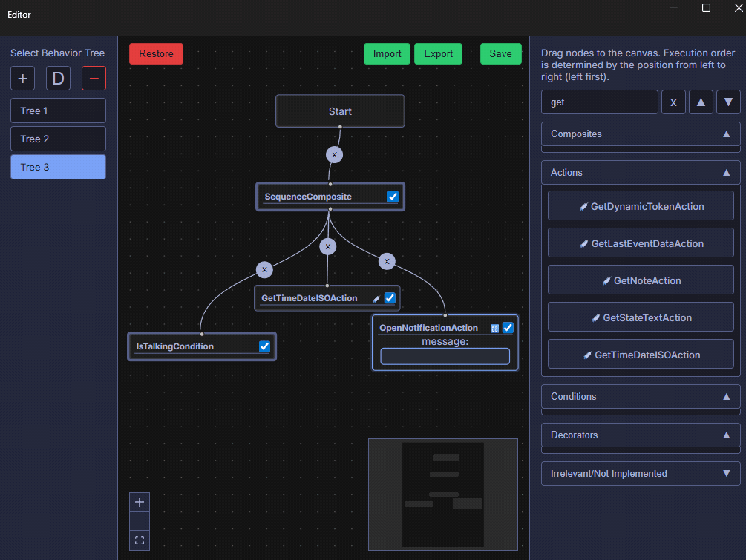Clear the search with the x icon
The width and height of the screenshot is (746, 560).
[x=673, y=102]
